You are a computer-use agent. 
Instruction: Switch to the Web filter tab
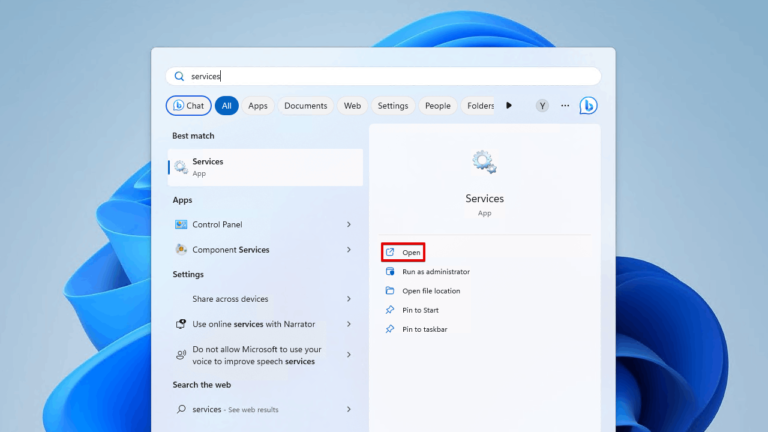click(x=352, y=106)
